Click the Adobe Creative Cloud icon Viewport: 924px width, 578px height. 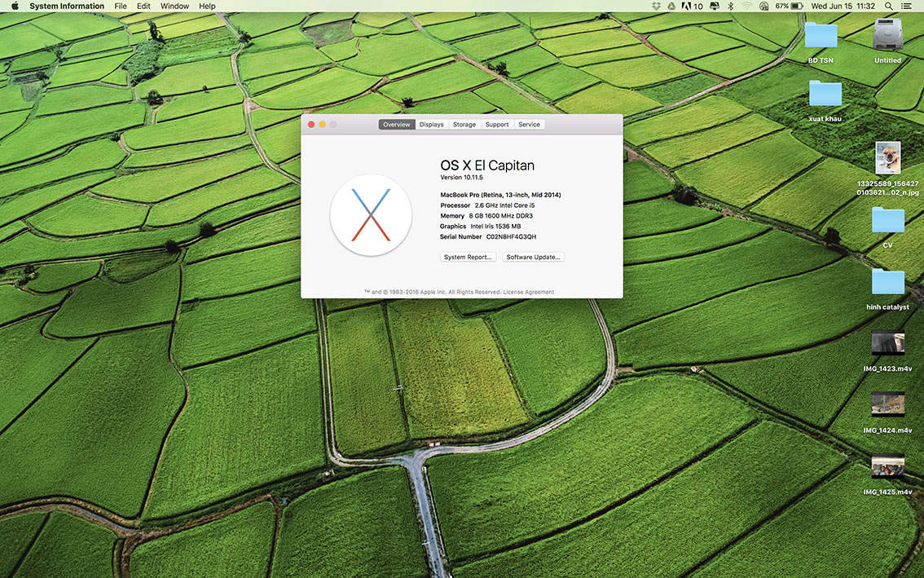[x=692, y=6]
